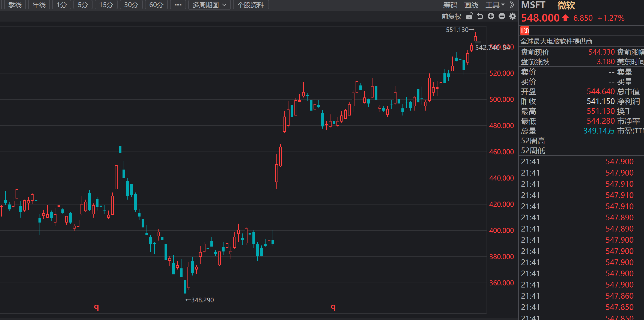Open the 筹码 chip distribution
This screenshot has height=320, width=644.
[x=450, y=5]
